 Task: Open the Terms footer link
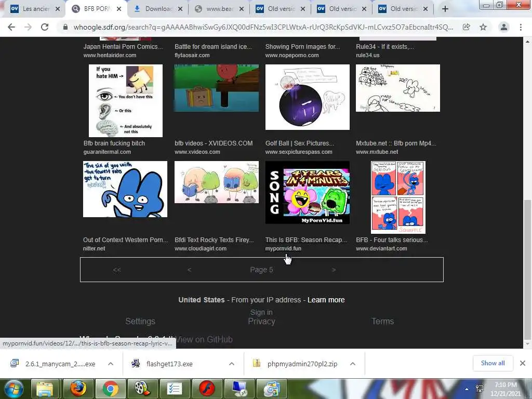click(382, 321)
